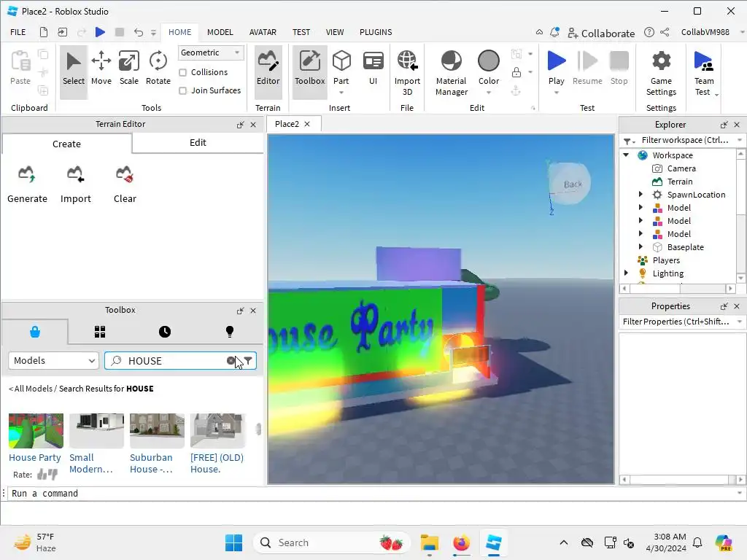Open the Help question icon

pyautogui.click(x=649, y=32)
